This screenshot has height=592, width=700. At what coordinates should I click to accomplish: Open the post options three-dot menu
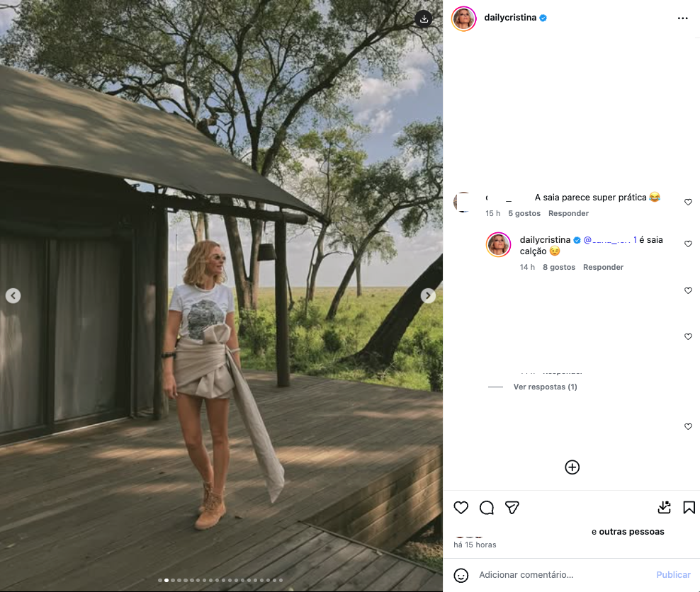[682, 18]
